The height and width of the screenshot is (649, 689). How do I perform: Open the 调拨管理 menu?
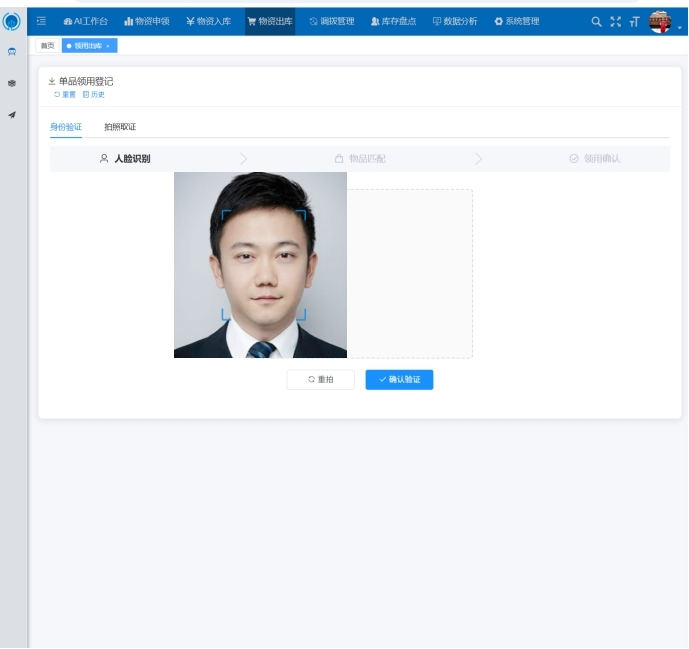332,21
